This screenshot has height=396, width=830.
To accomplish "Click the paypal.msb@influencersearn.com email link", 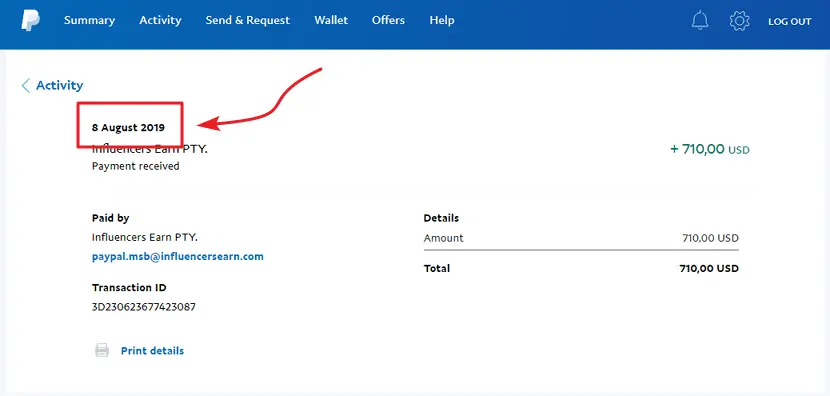I will tap(178, 257).
